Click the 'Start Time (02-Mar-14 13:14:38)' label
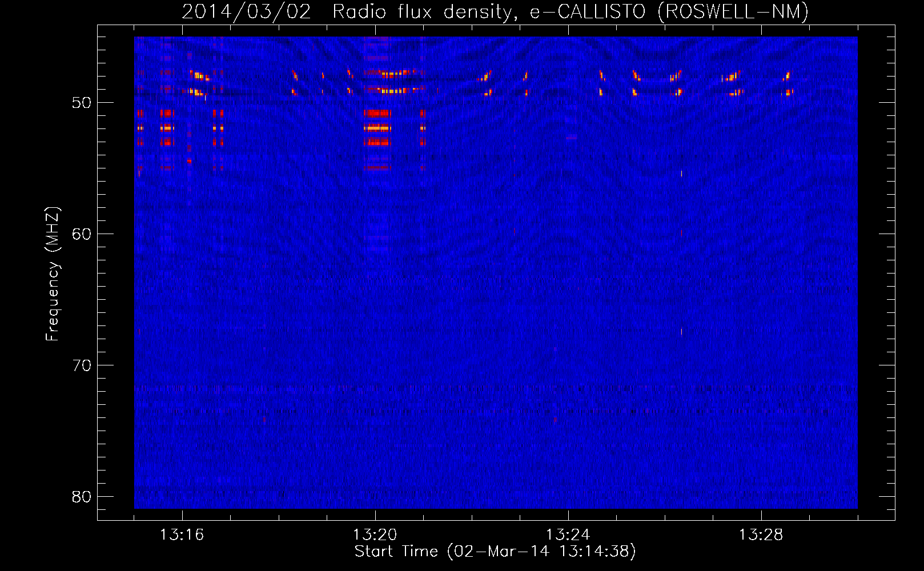 (495, 552)
